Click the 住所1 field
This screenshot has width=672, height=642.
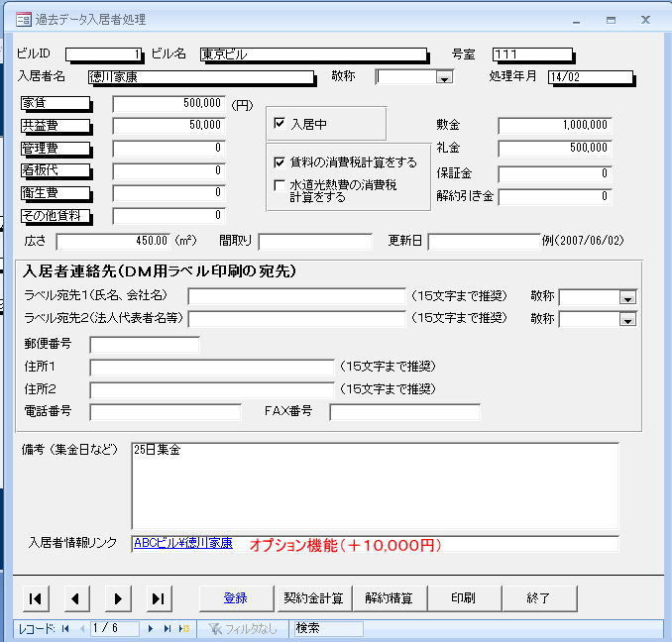coord(212,367)
